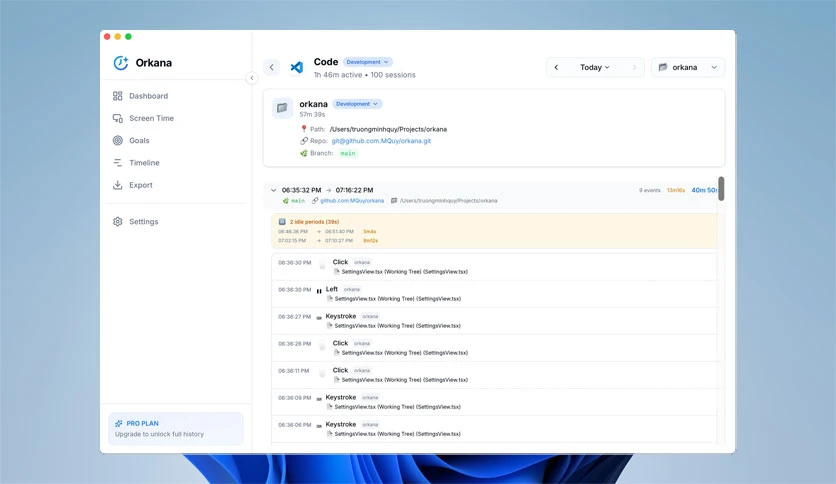
Task: Click the blue 40m 50s session duration
Action: 704,190
